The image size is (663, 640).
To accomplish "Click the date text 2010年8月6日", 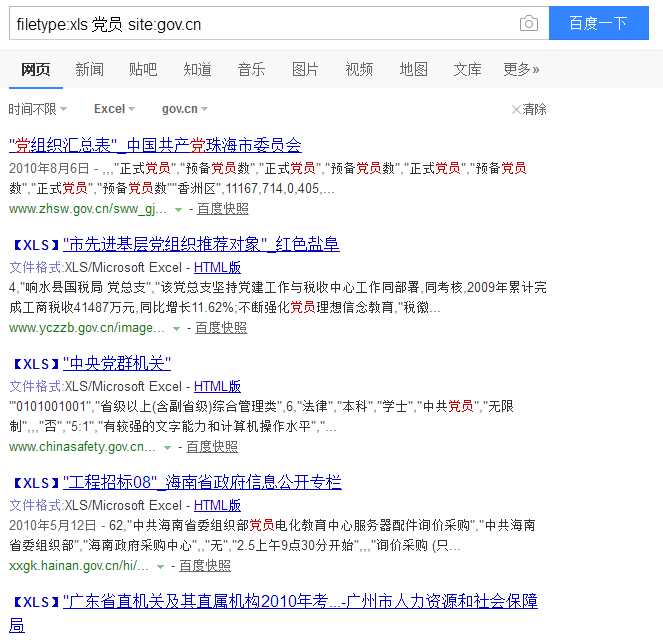I will pos(49,169).
